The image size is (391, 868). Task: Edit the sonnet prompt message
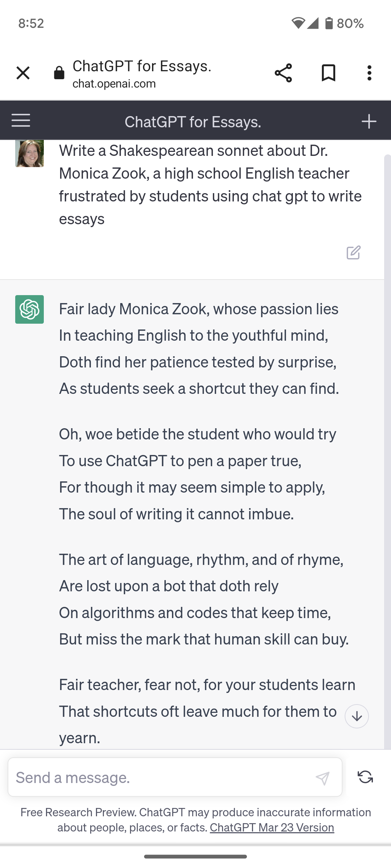353,252
